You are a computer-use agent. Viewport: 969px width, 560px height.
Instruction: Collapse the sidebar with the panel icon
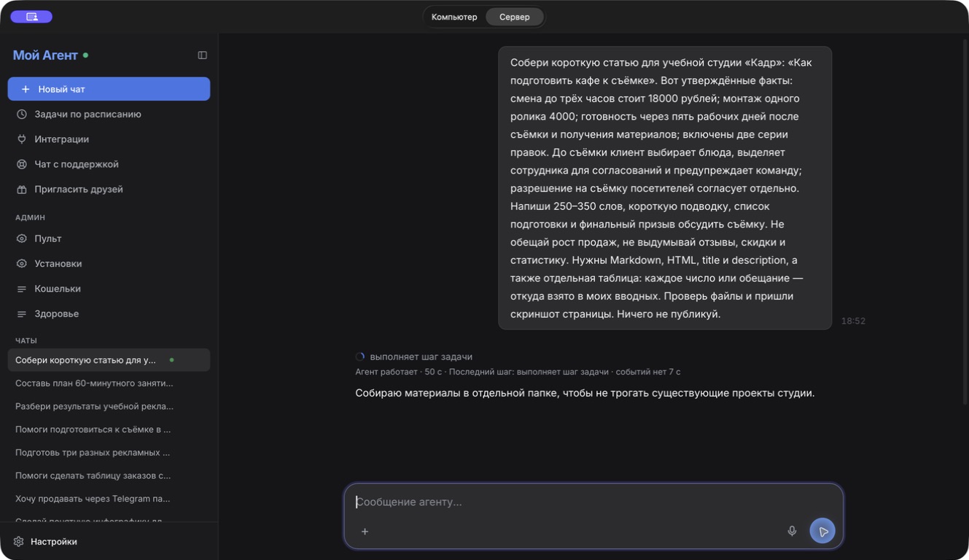click(202, 55)
